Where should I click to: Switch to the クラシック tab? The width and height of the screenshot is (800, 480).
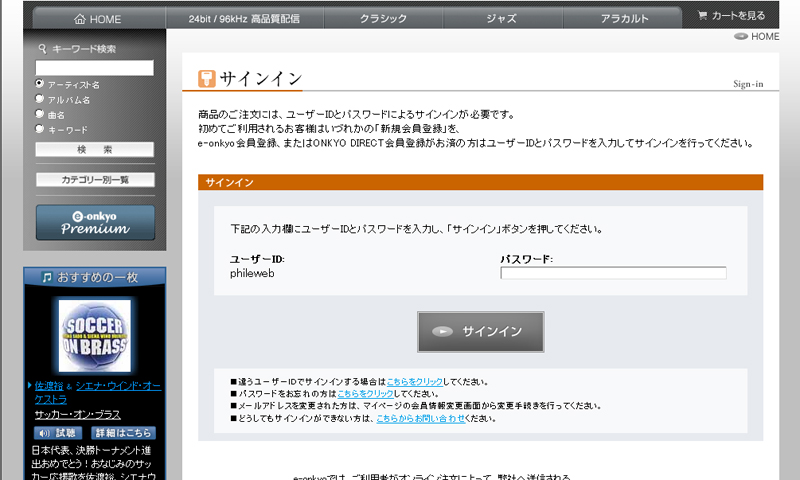click(383, 19)
